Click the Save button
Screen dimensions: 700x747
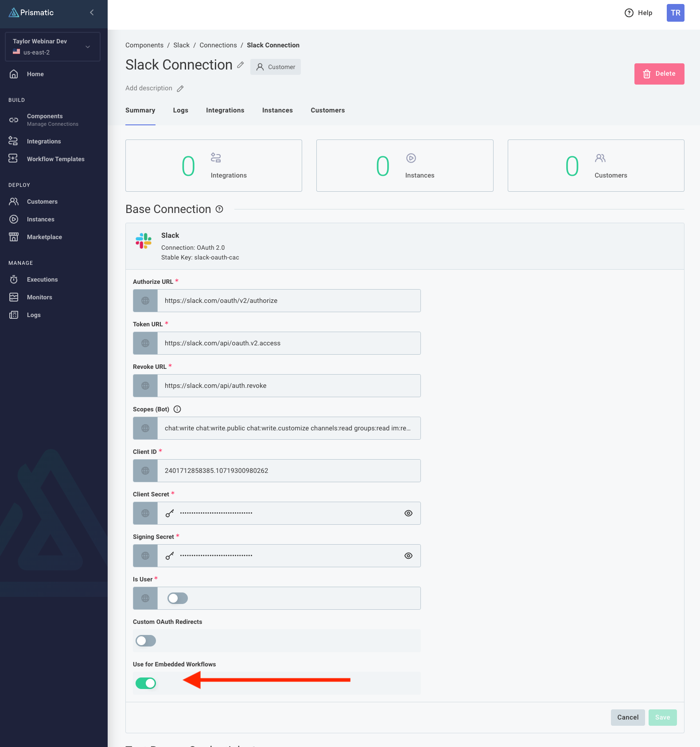click(x=662, y=717)
